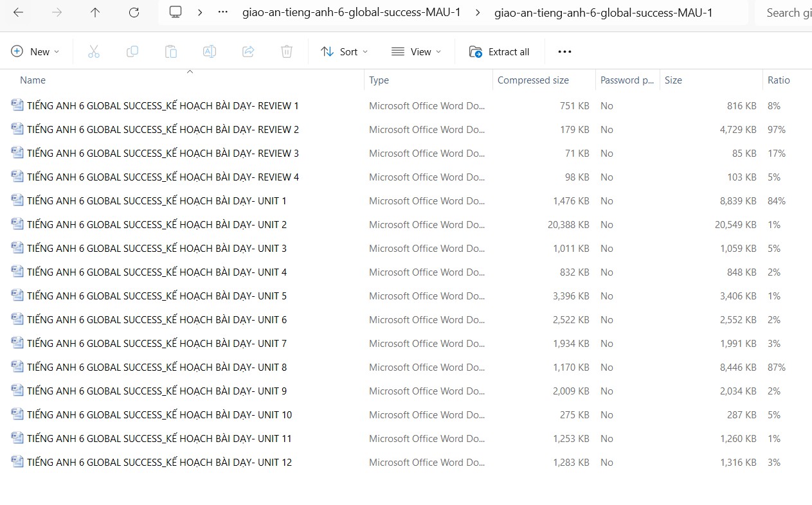
Task: Click ratio value 97%
Action: pyautogui.click(x=777, y=129)
